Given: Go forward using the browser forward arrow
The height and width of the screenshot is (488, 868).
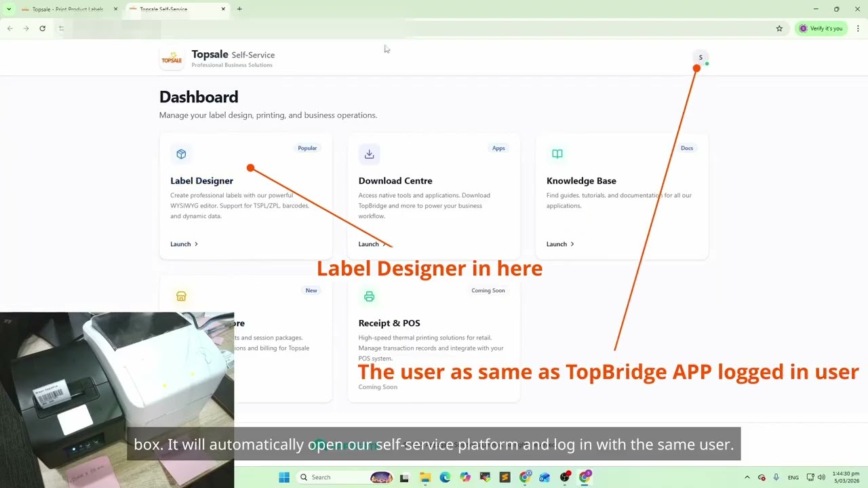Looking at the screenshot, I should click(x=26, y=28).
